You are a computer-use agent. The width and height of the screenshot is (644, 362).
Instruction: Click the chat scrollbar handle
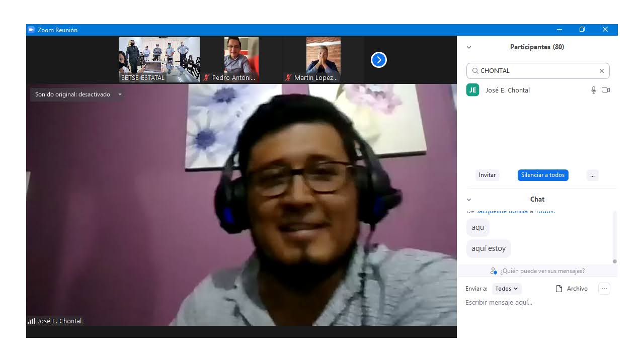[614, 261]
